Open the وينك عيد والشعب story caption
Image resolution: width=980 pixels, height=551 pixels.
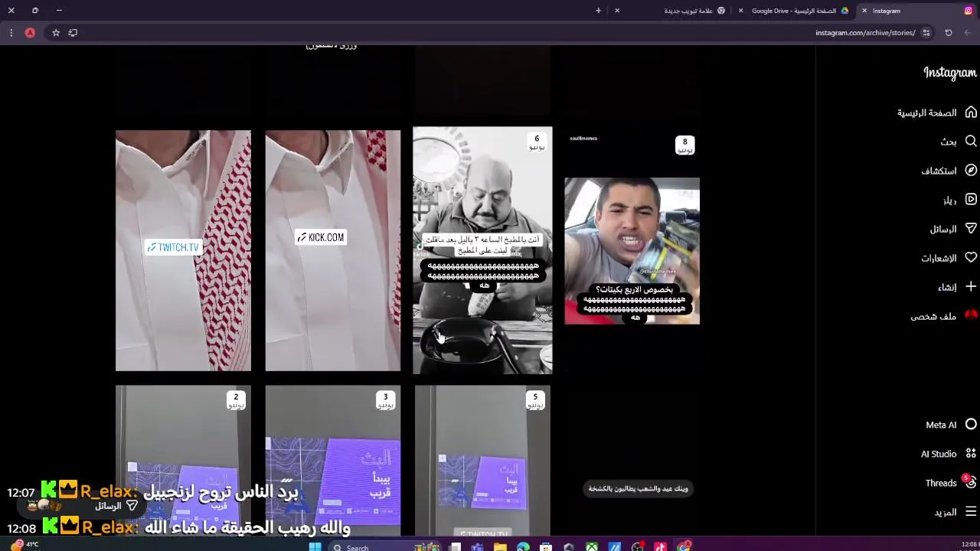click(638, 488)
